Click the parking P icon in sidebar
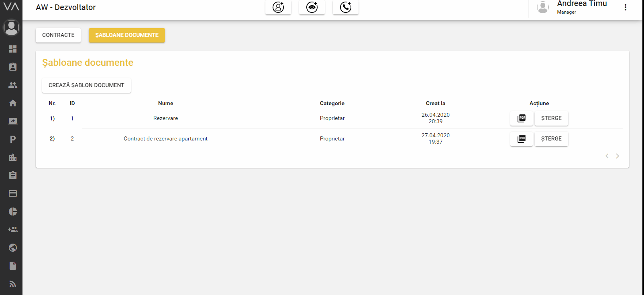Screen dimensions: 644x295 [x=13, y=139]
